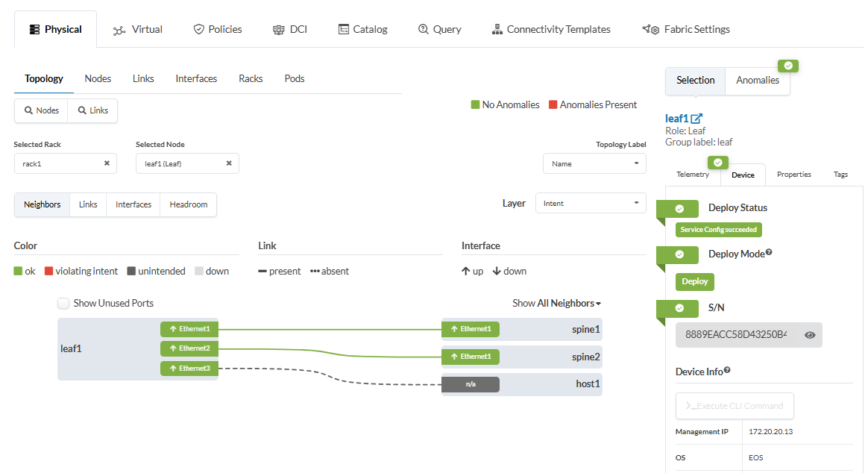The height and width of the screenshot is (473, 868).
Task: Expand the Layer Intent dropdown
Action: tap(591, 203)
